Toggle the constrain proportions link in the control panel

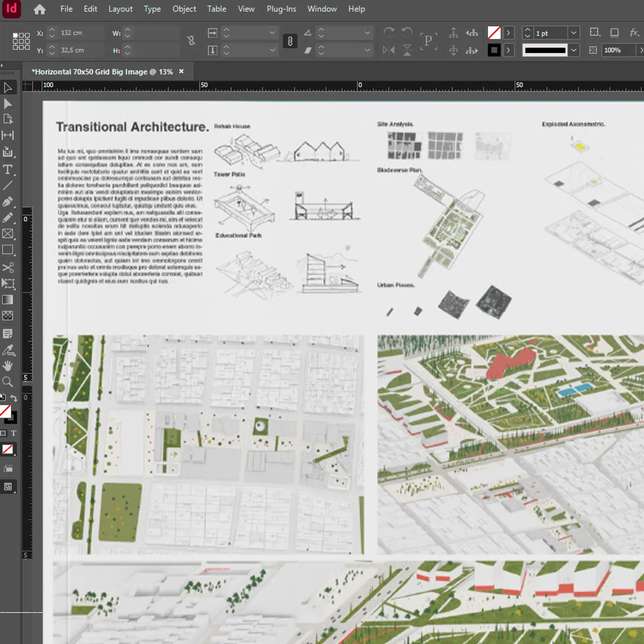pyautogui.click(x=191, y=41)
